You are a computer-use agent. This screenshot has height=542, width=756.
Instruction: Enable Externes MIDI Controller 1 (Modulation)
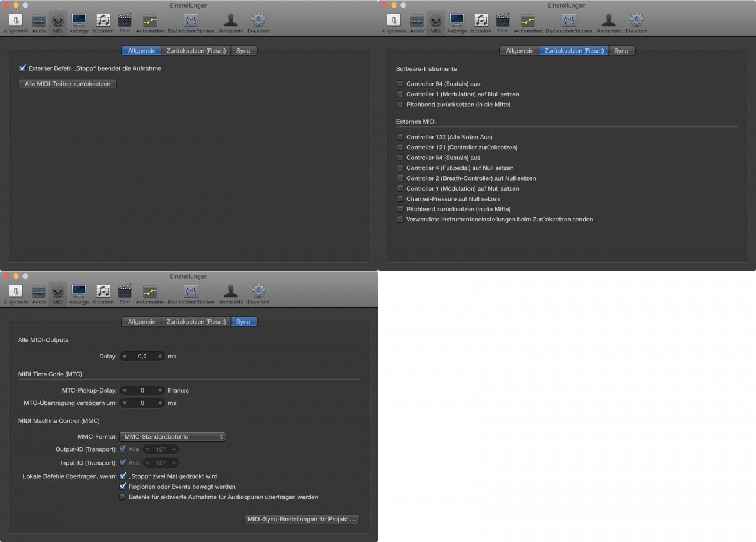coord(400,189)
